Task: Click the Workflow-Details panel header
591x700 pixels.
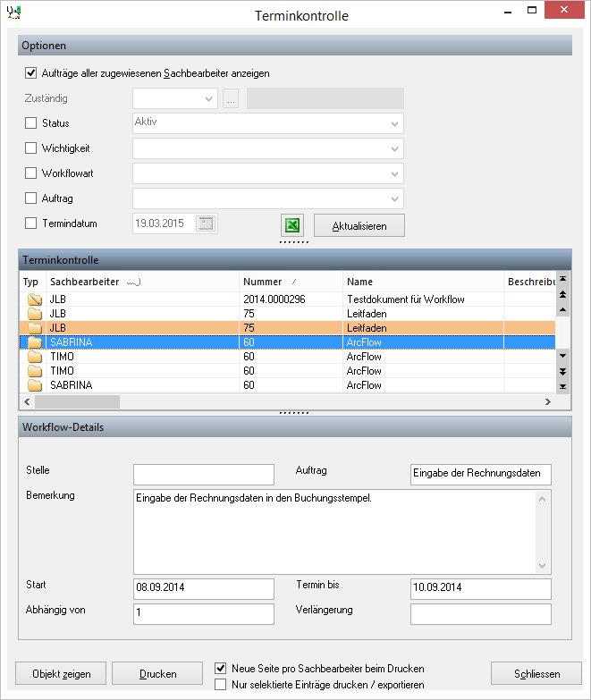Action: pos(295,426)
